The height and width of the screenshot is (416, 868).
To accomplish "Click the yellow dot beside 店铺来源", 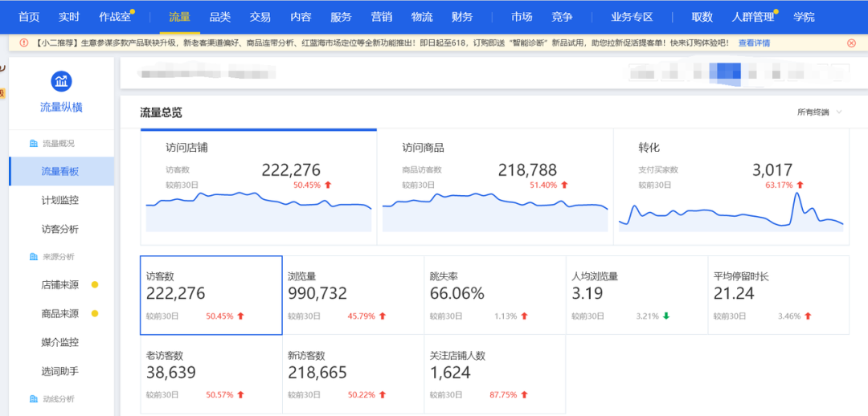I will 95,285.
